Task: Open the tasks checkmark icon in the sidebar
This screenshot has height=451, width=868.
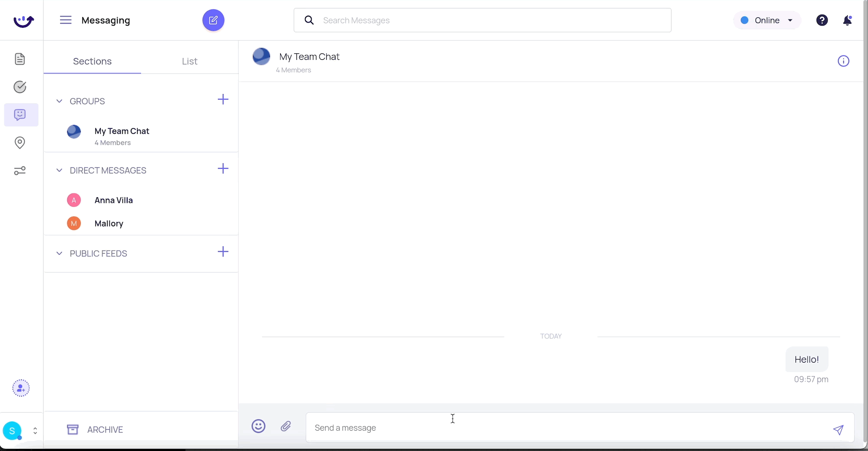Action: [x=20, y=87]
